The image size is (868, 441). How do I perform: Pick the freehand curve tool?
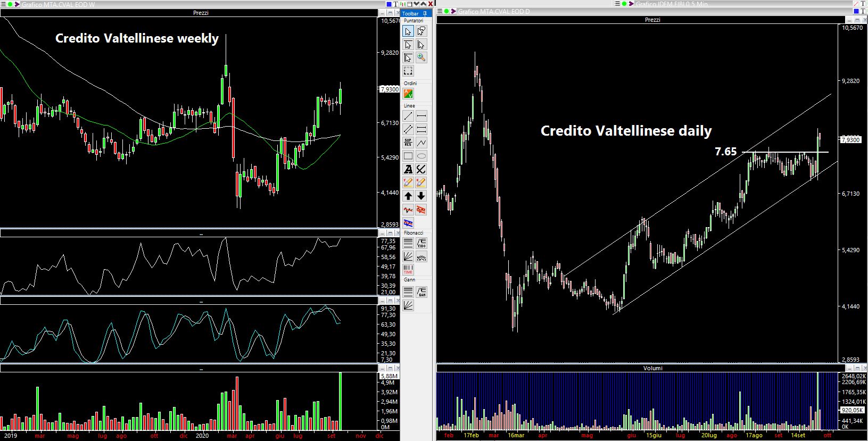(421, 169)
